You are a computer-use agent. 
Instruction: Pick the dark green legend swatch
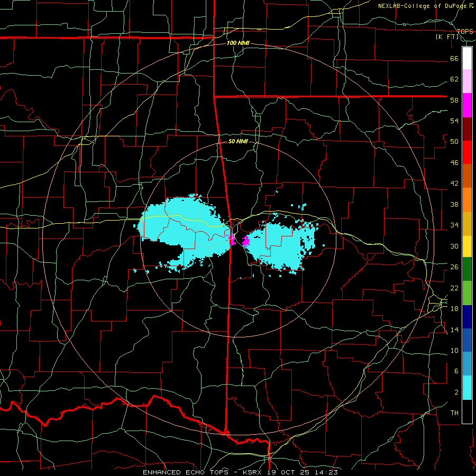click(x=467, y=269)
